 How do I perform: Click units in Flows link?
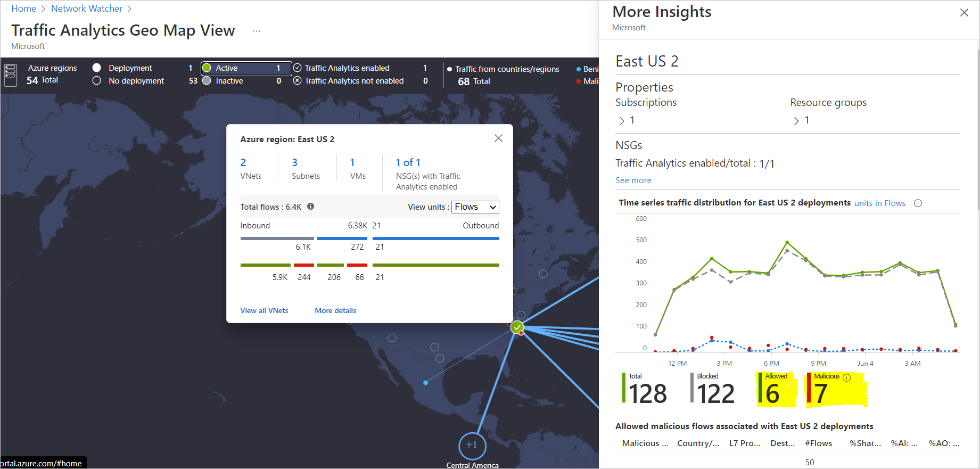[879, 203]
